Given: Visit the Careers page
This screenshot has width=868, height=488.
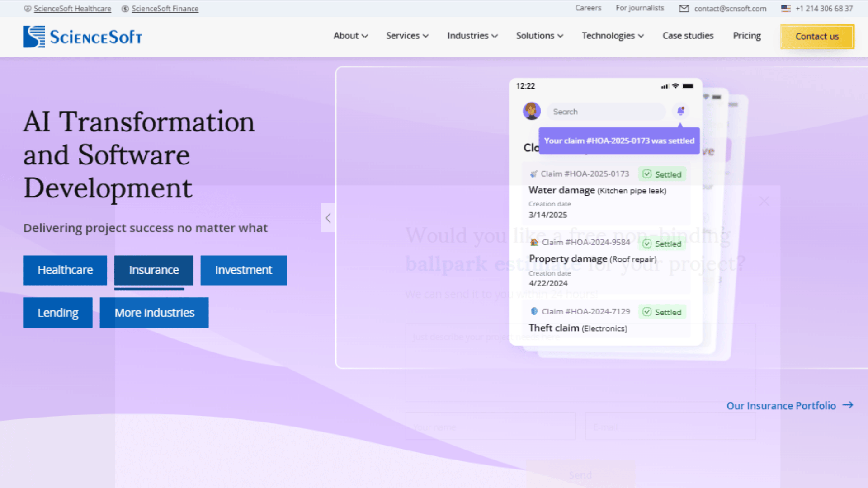Looking at the screenshot, I should pyautogui.click(x=588, y=8).
